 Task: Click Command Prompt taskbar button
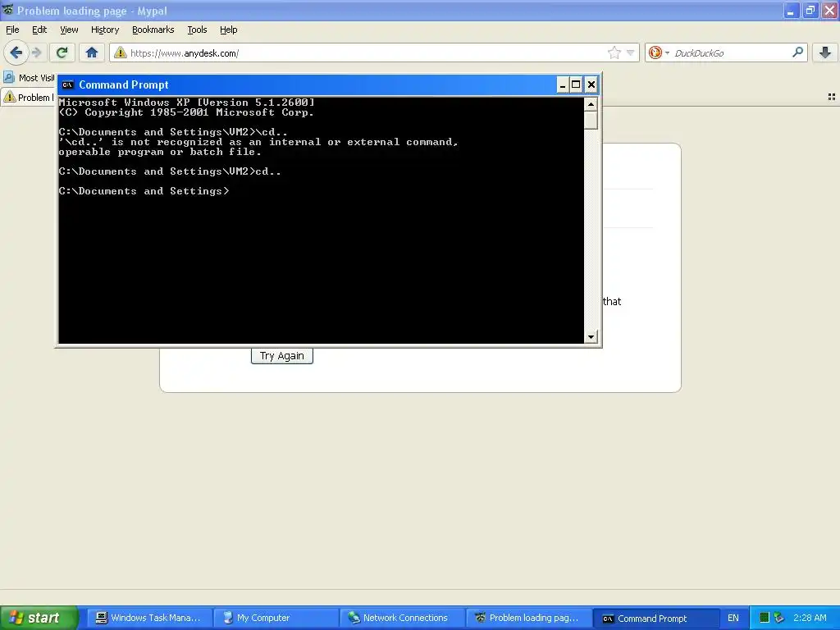(655, 618)
